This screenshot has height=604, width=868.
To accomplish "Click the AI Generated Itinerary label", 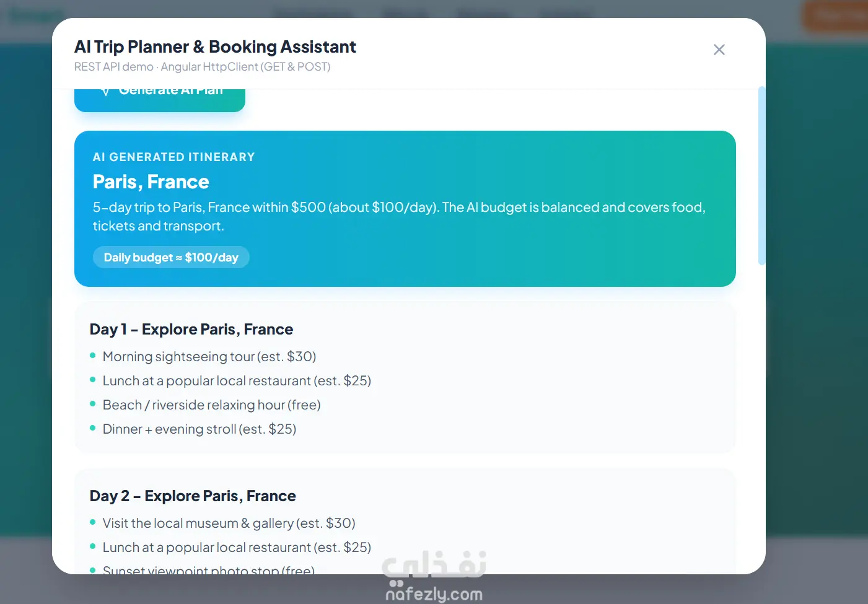I will tap(173, 157).
